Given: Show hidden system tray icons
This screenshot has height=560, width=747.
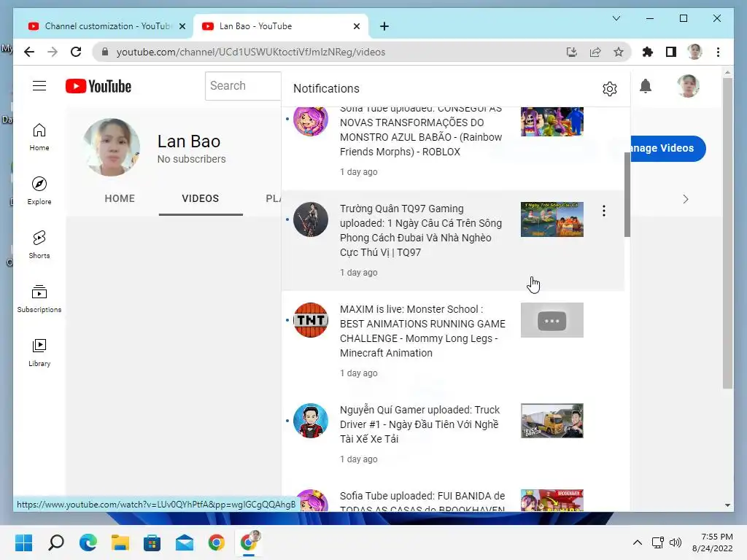Looking at the screenshot, I should (x=637, y=542).
